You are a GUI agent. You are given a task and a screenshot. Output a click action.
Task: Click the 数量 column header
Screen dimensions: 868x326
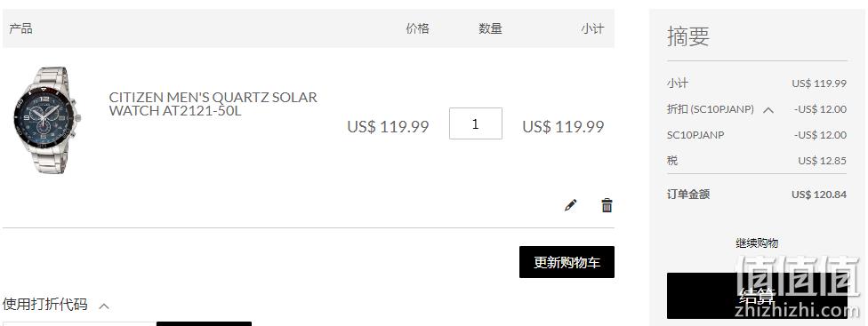490,28
